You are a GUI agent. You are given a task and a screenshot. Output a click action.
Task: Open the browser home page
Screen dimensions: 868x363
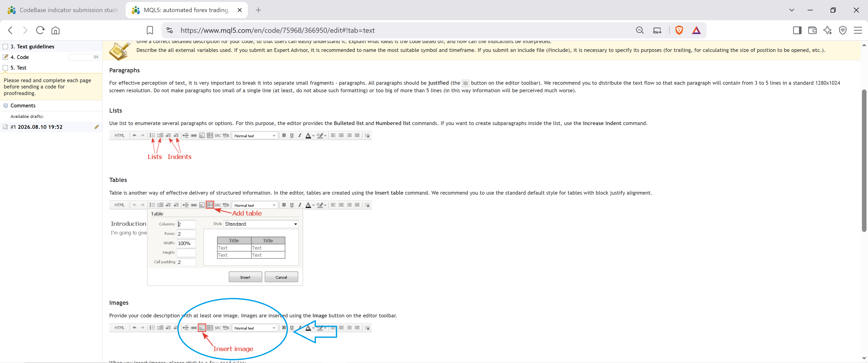coord(56,30)
